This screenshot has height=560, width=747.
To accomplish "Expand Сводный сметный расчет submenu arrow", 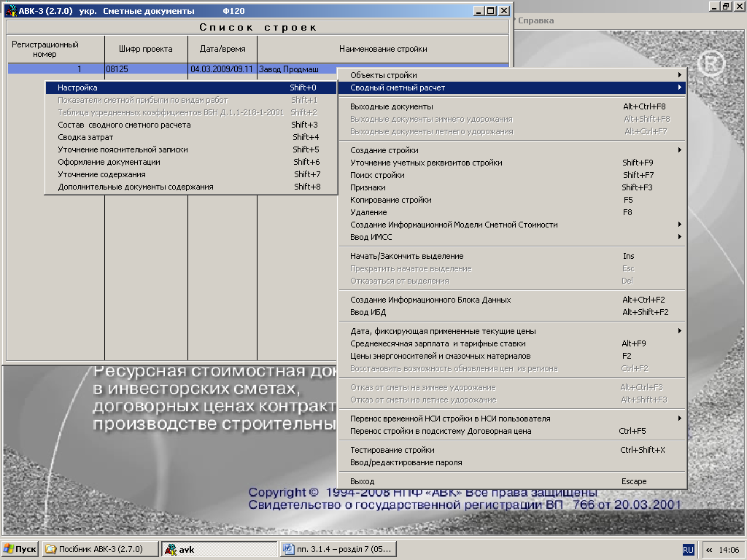I will [x=679, y=87].
